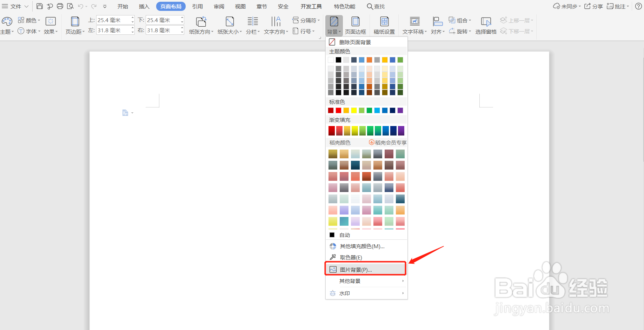The width and height of the screenshot is (644, 330).
Task: Switch to the 插入 tab
Action: pos(144,6)
